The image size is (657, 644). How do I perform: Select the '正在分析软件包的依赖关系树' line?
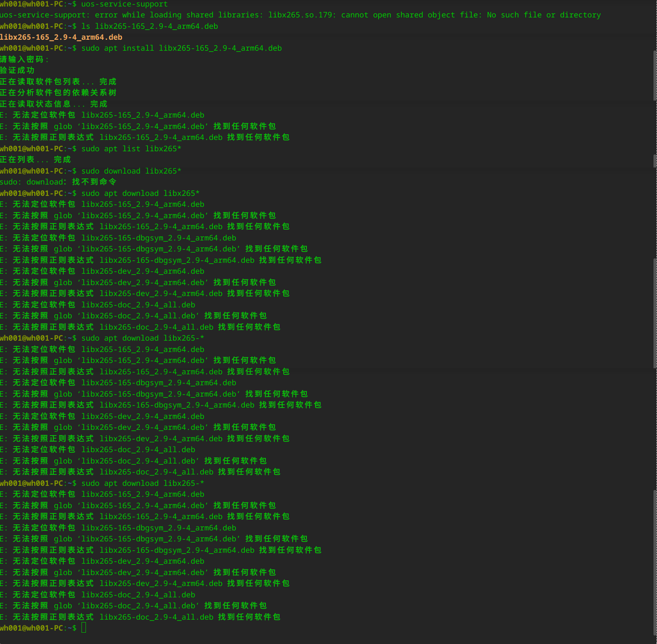click(58, 92)
